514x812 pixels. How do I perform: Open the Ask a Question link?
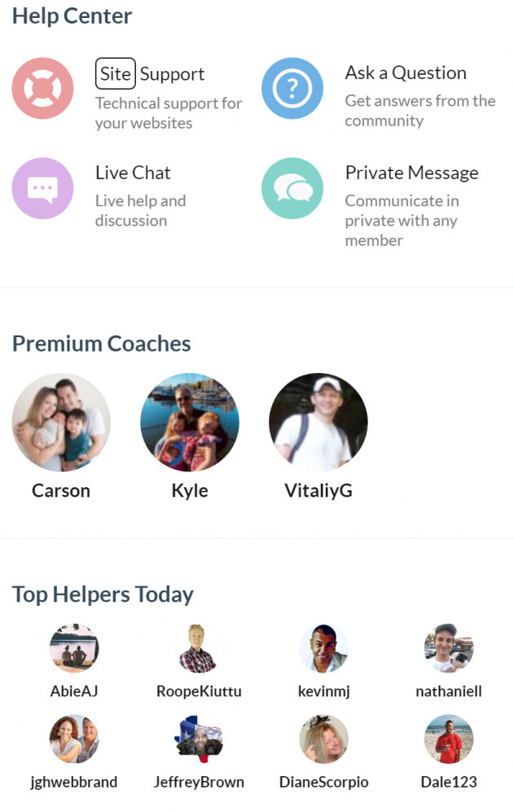(406, 73)
